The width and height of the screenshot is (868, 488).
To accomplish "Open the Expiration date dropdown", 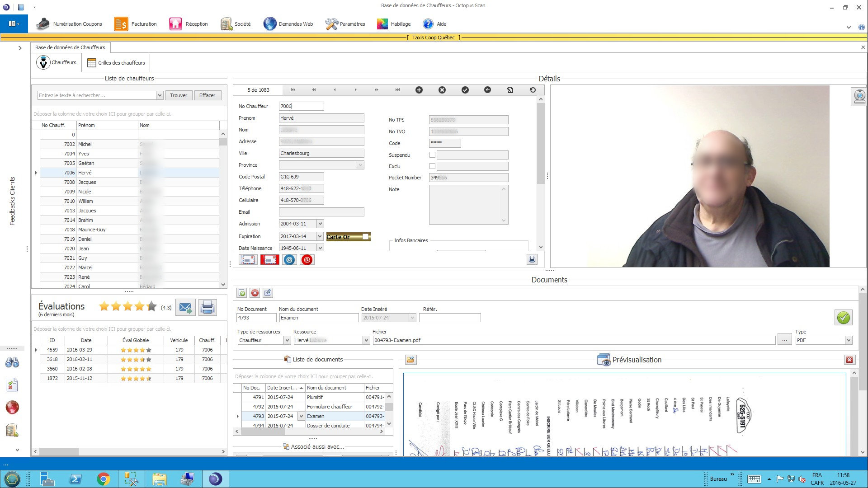I will coord(320,236).
